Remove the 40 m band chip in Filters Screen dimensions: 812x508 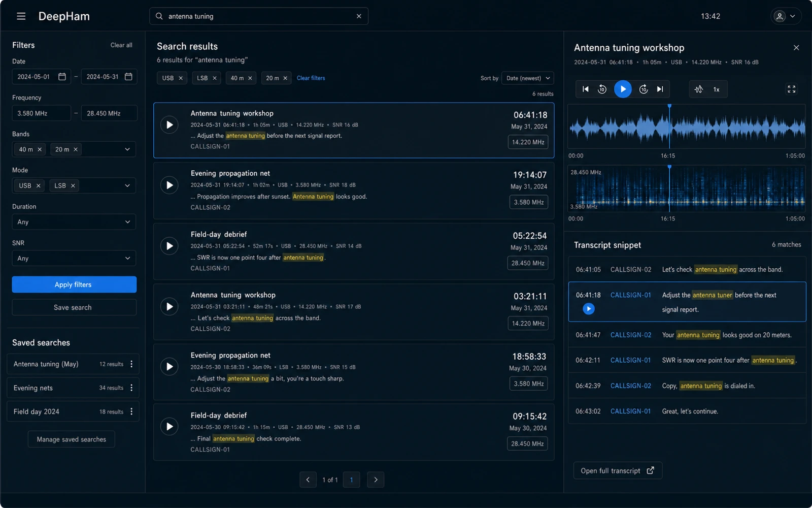pos(40,149)
